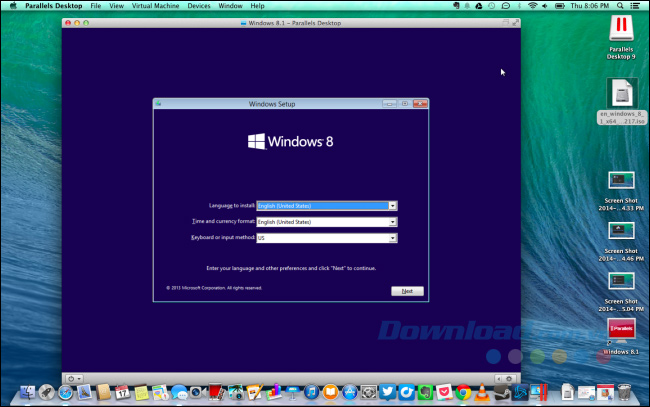Screen dimensions: 650x407
Task: Open Evernote menu bar helper icon
Action: tap(456, 6)
